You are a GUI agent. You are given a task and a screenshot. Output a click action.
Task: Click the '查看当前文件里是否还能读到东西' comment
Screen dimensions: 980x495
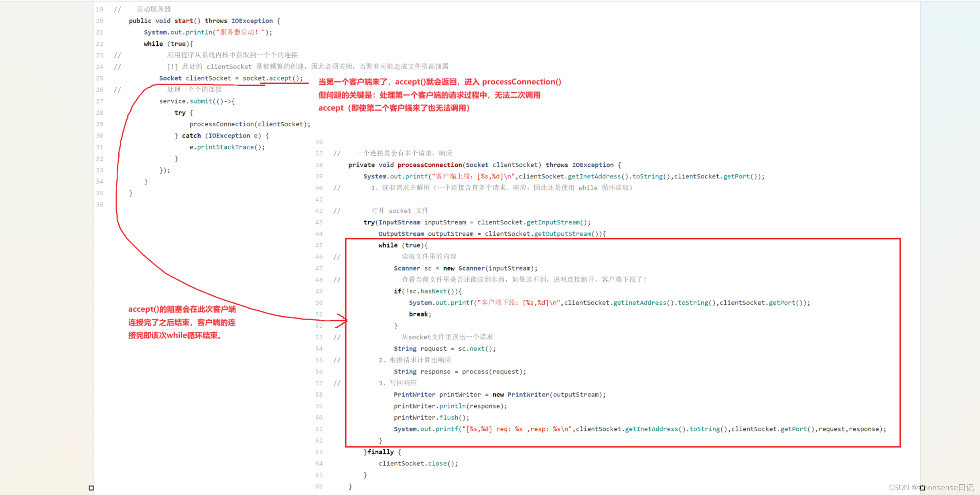525,279
